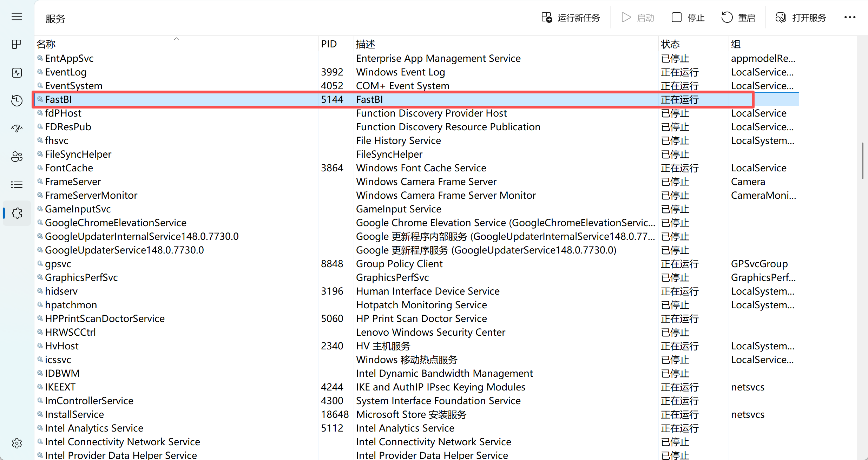Select the FDResPub service row
This screenshot has height=460, width=868.
[417, 127]
